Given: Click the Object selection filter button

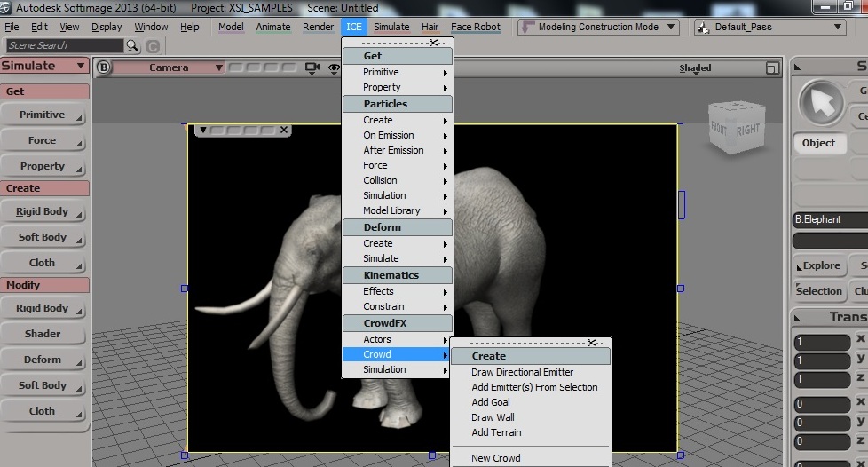Looking at the screenshot, I should click(x=818, y=143).
